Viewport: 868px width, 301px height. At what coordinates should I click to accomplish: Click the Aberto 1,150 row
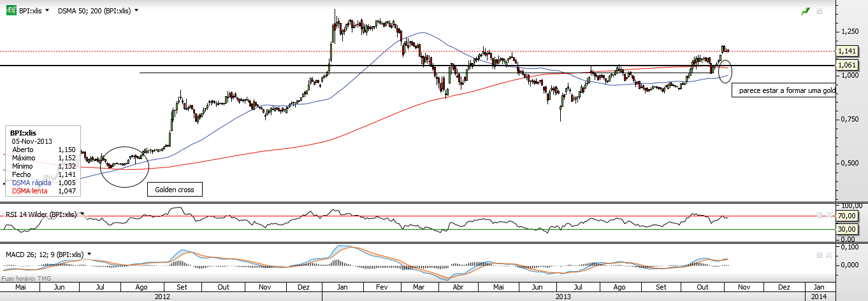coord(43,150)
